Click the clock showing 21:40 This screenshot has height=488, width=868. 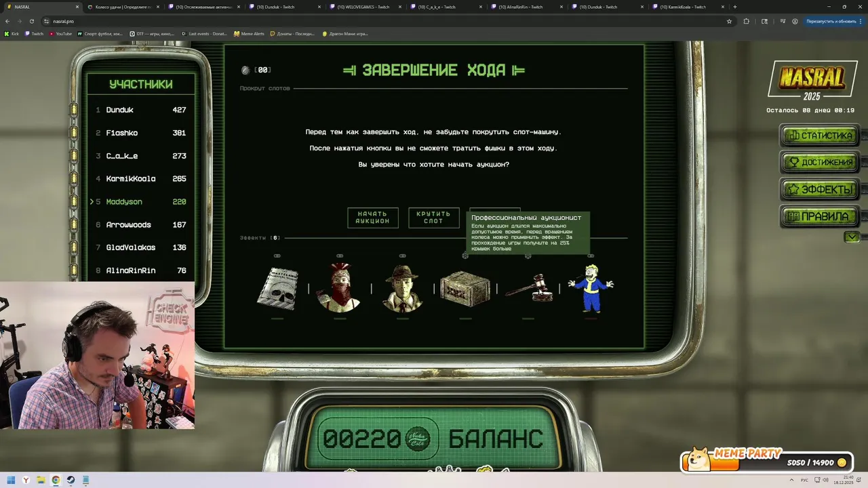pos(844,481)
